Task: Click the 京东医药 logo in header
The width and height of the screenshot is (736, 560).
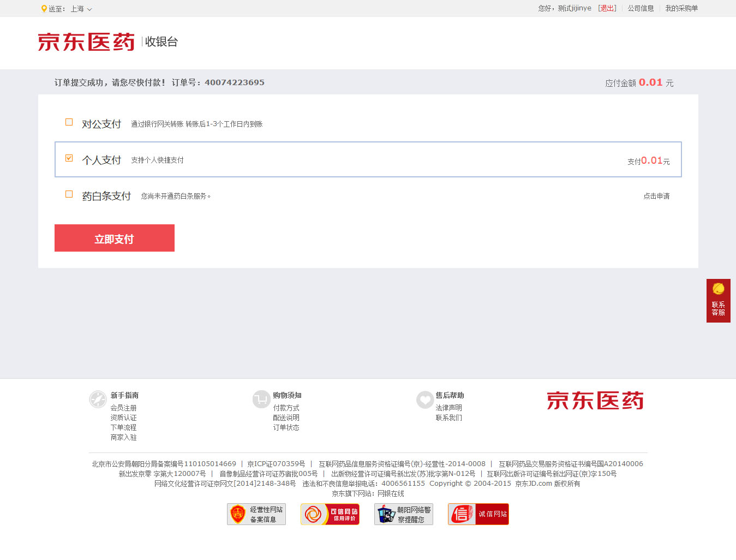Action: point(86,42)
